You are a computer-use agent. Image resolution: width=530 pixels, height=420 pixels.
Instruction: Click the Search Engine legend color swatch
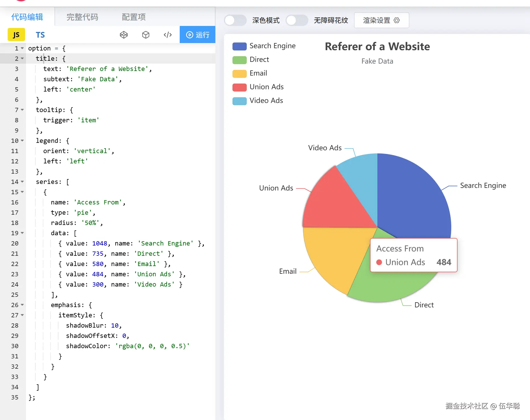tap(239, 46)
